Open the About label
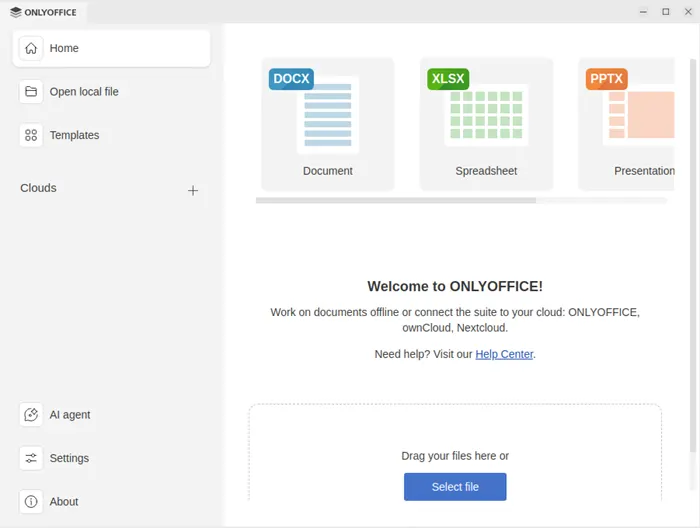This screenshot has width=700, height=528. click(64, 502)
